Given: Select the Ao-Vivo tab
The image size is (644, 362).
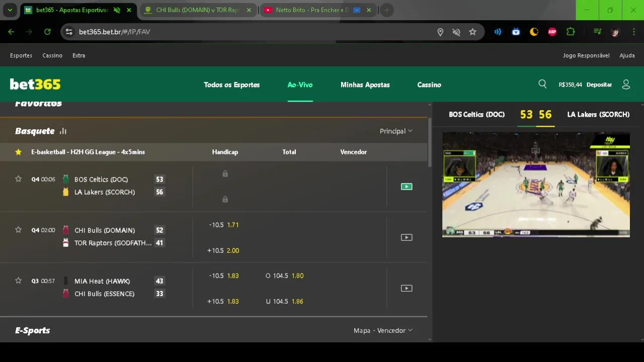Looking at the screenshot, I should pyautogui.click(x=300, y=84).
